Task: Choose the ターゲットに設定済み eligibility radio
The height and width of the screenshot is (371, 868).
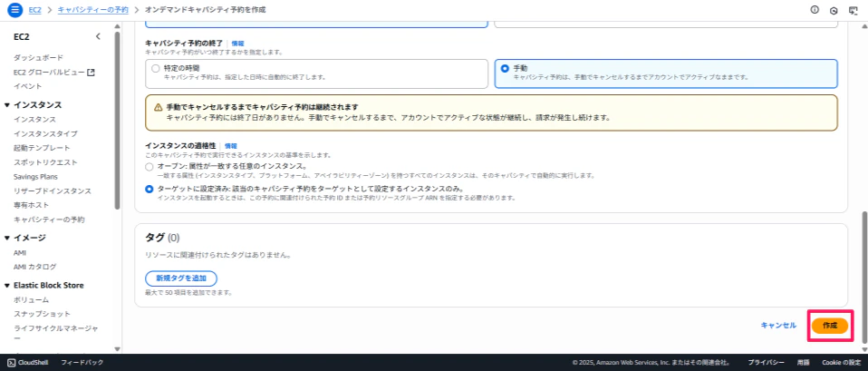Action: 149,189
